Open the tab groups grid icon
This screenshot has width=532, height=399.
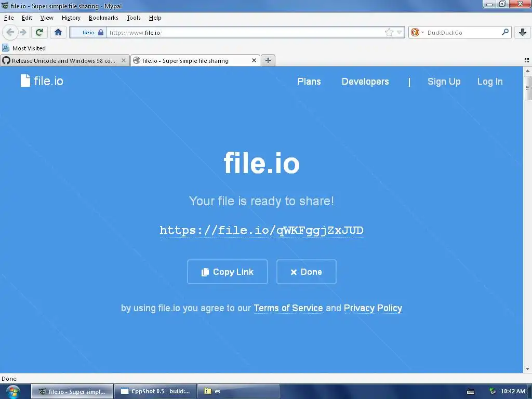pyautogui.click(x=527, y=60)
